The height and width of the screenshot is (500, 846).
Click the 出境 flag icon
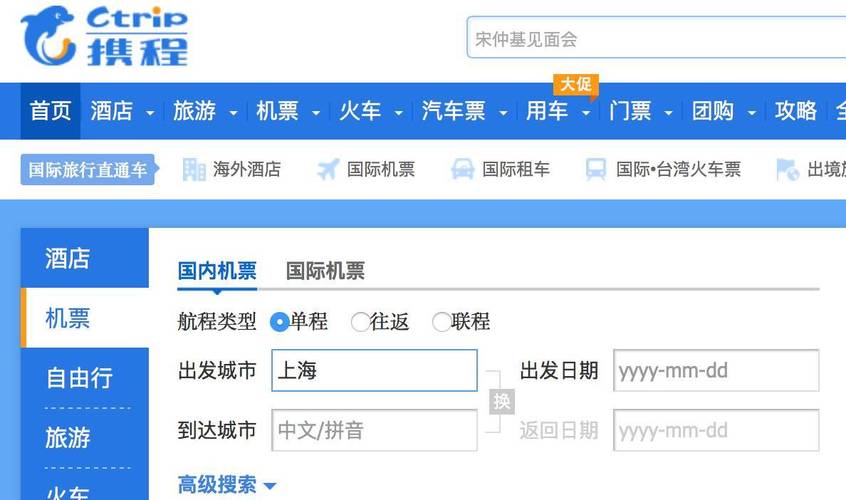(787, 169)
